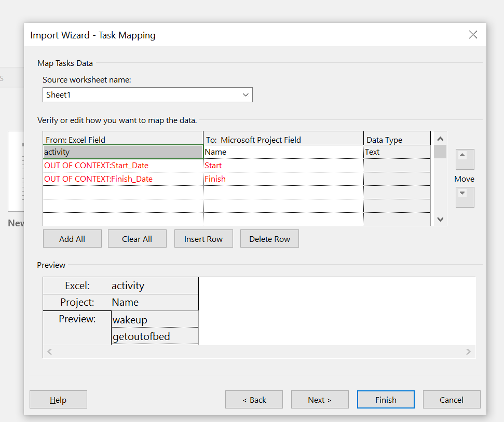The height and width of the screenshot is (422, 504).
Task: Click the data type cell of the Start_Date row
Action: (x=397, y=166)
